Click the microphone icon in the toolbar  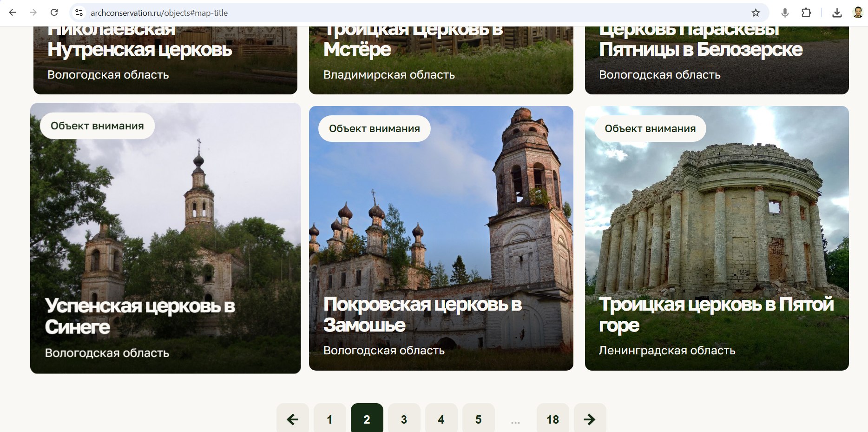tap(785, 13)
